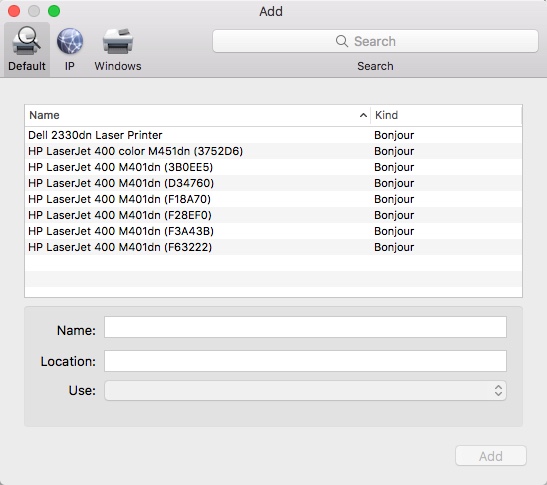The width and height of the screenshot is (547, 485).
Task: Select Dell 2330dn Laser Printer
Action: 274,135
